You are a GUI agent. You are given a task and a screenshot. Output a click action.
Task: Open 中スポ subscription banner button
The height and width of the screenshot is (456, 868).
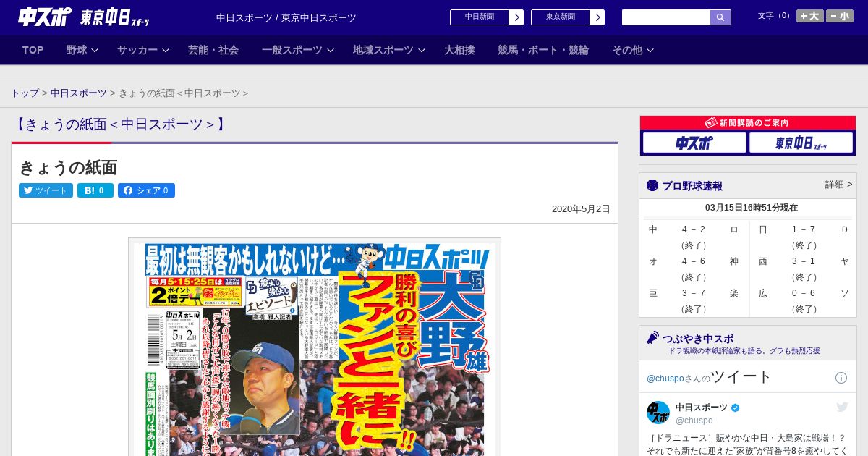694,143
